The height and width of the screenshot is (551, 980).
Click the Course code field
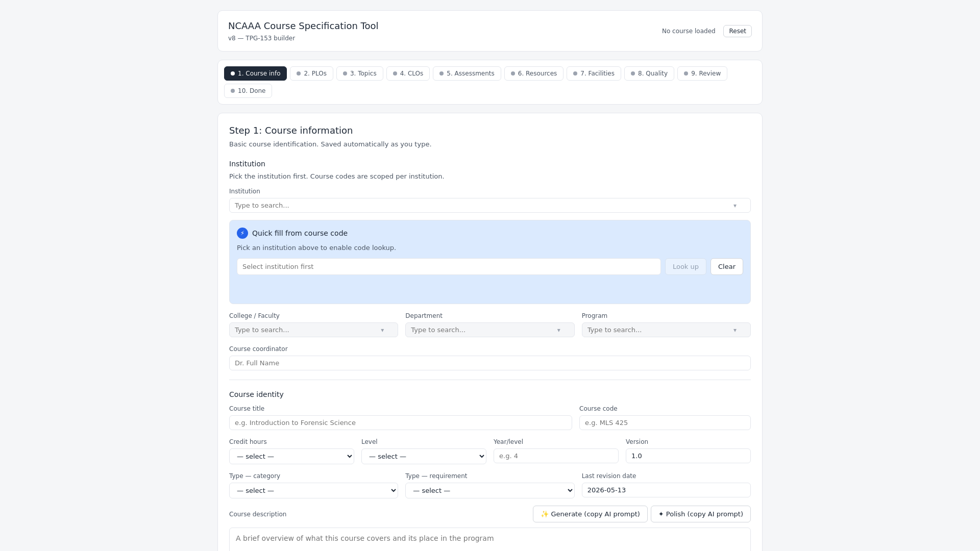(x=665, y=423)
